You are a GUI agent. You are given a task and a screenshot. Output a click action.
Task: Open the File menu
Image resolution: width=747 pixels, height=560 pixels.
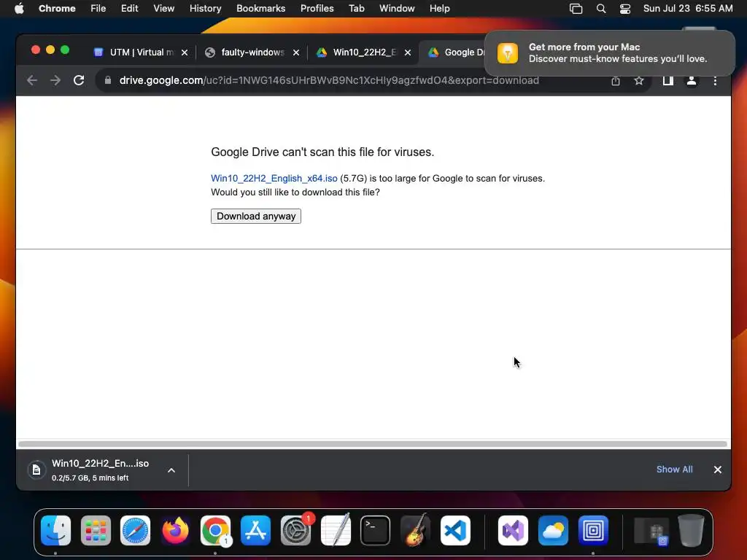tap(98, 9)
